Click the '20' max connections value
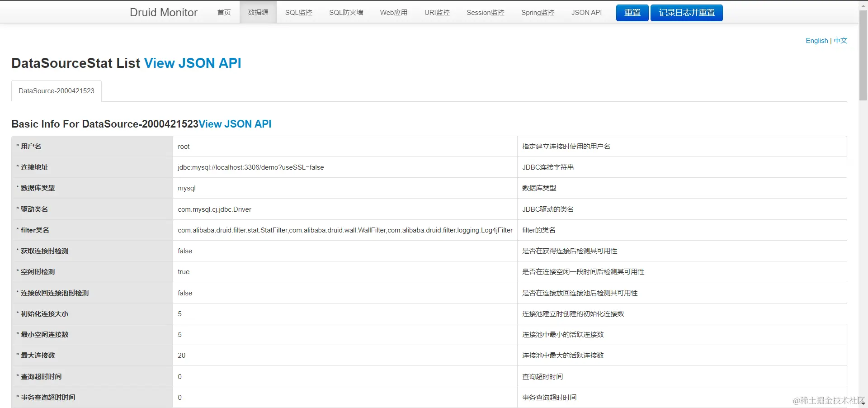The width and height of the screenshot is (868, 408). pyautogui.click(x=182, y=356)
